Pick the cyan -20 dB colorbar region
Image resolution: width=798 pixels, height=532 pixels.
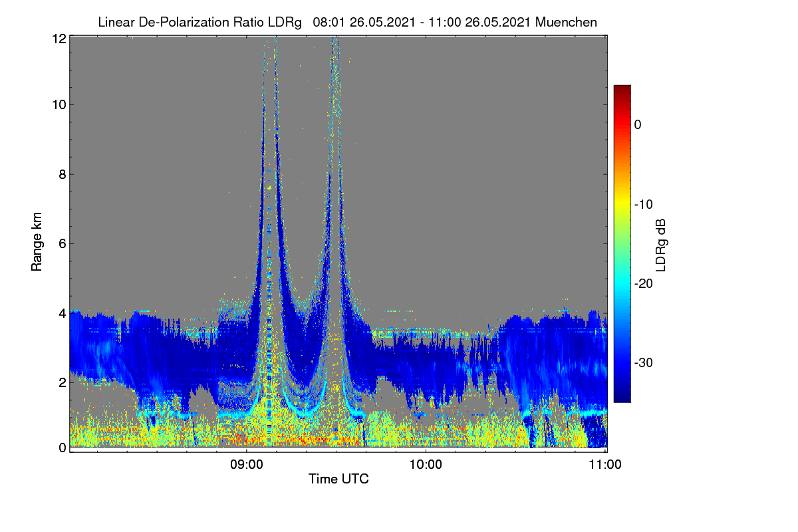(622, 283)
